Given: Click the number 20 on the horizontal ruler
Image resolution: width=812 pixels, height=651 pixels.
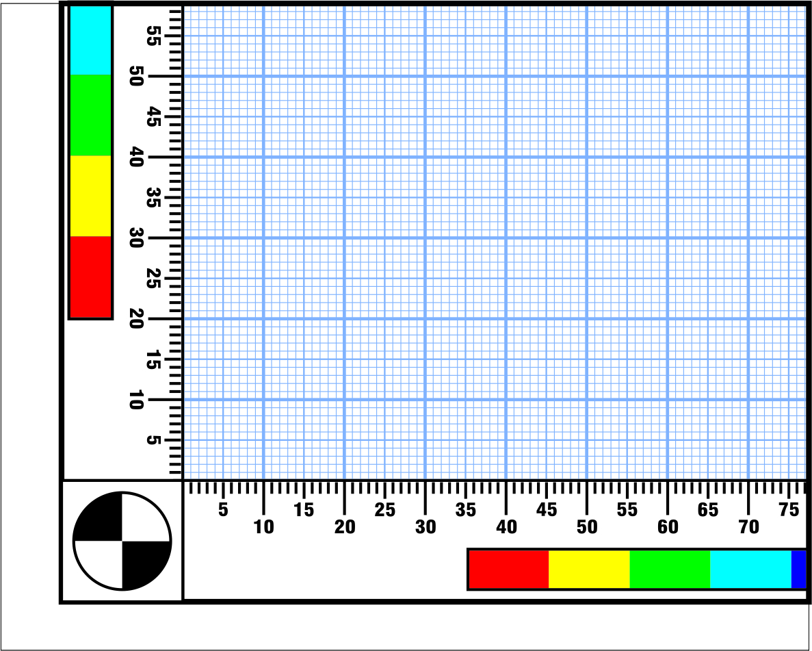Looking at the screenshot, I should click(x=344, y=527).
